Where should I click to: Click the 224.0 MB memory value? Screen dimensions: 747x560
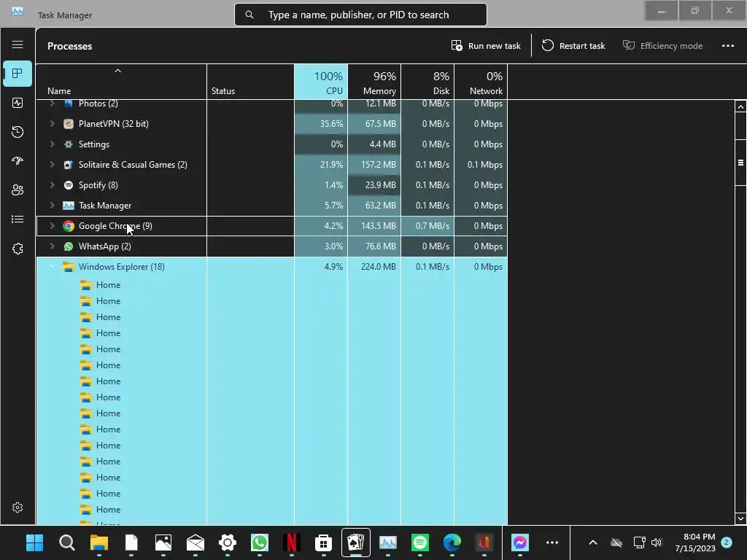click(x=379, y=267)
